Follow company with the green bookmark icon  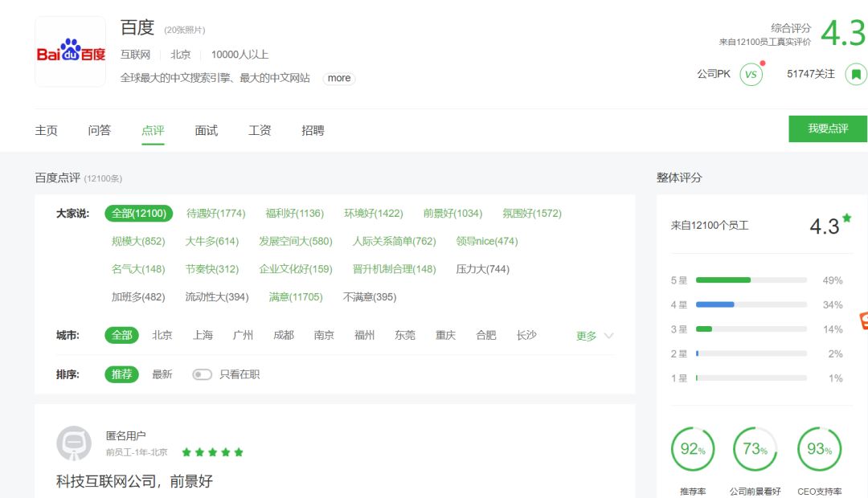[x=856, y=74]
